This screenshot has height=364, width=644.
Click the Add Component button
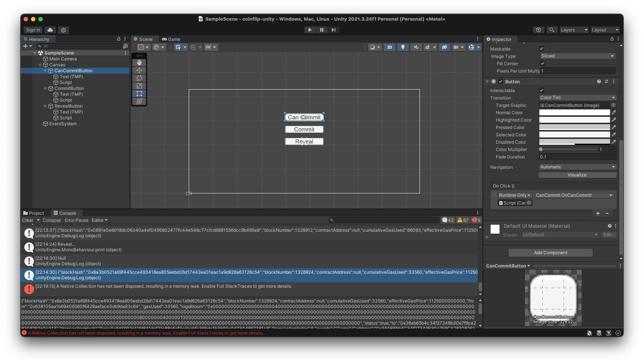point(550,252)
